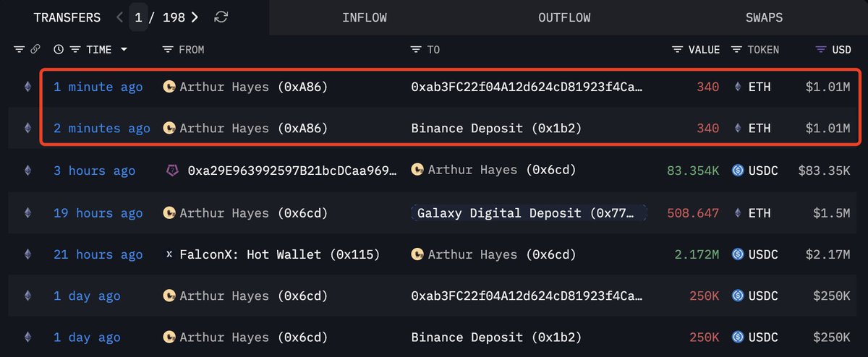Open the Galaxy Digital Deposit address link

click(528, 213)
